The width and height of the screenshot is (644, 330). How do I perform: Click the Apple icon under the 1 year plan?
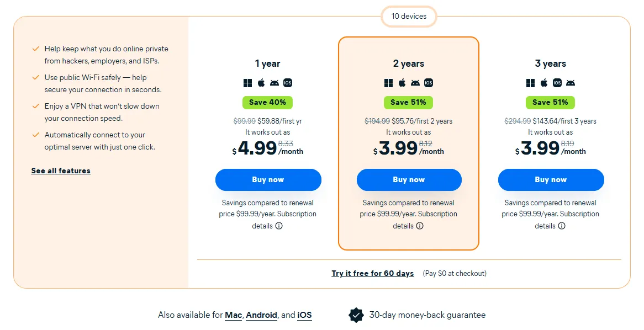click(261, 83)
